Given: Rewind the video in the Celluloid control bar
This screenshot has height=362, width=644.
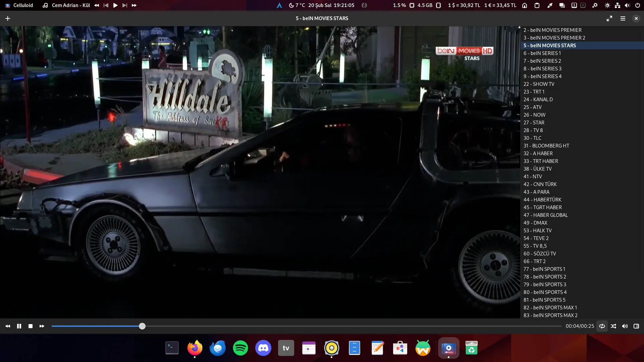Looking at the screenshot, I should point(8,326).
